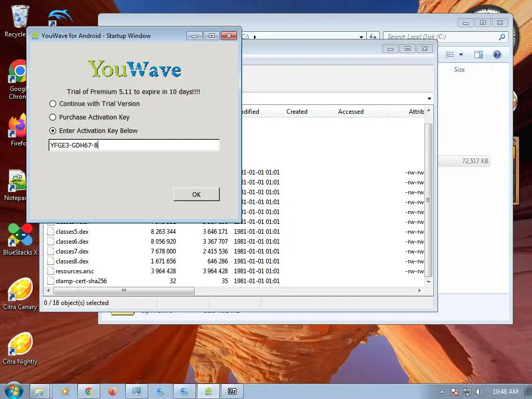532x399 pixels.
Task: Show hidden tray icons arrow
Action: pos(442,392)
